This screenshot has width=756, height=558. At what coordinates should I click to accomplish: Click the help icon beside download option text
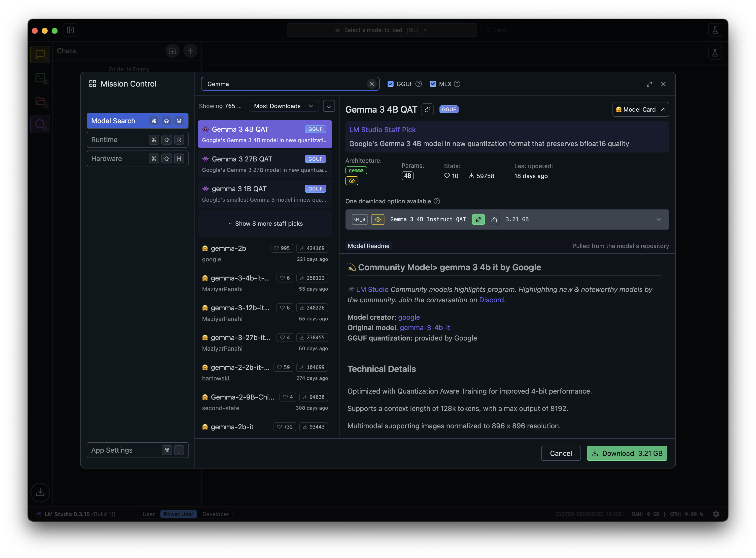click(437, 201)
